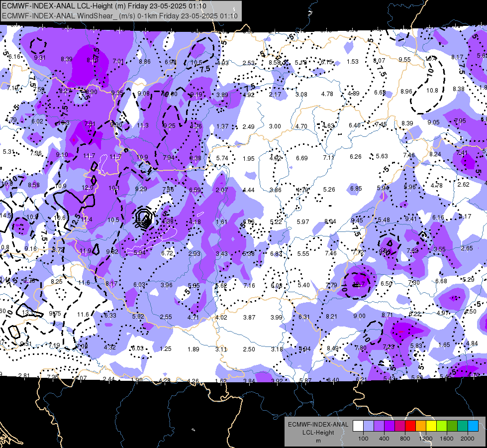Click the legend label '1600'
Viewport: 487px width, 448px height.
pos(447,439)
